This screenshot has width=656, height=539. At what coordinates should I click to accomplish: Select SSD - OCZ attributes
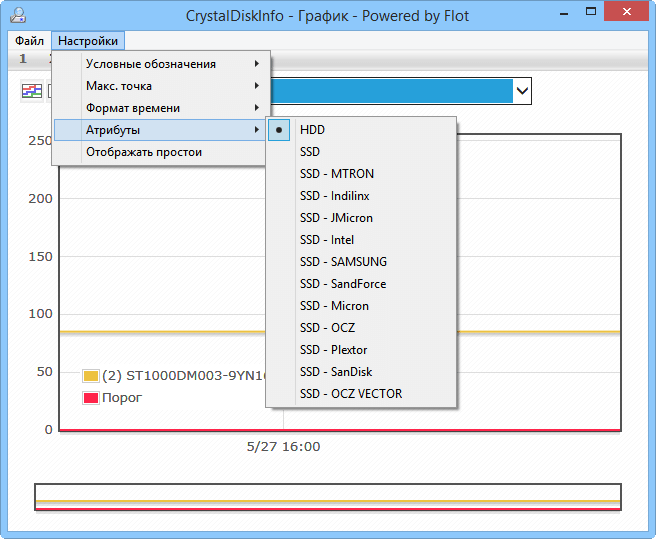tap(361, 328)
